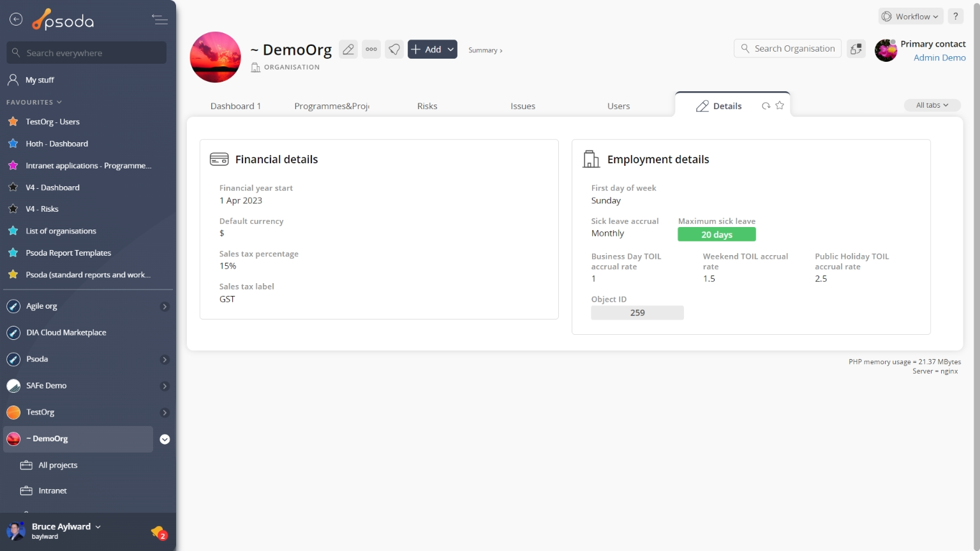Viewport: 980px width, 551px height.
Task: Open the Summary breadcrumb
Action: click(x=485, y=50)
